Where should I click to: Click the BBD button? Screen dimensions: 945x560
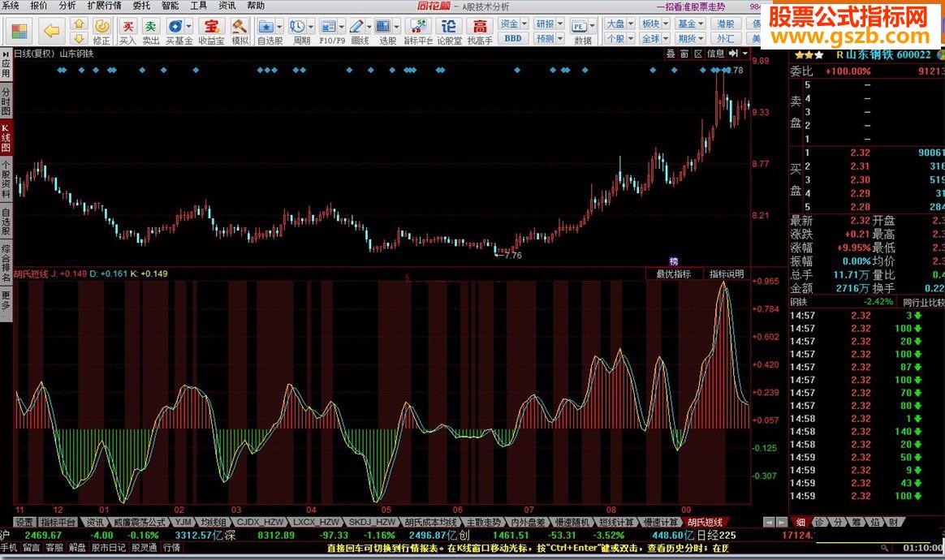513,39
